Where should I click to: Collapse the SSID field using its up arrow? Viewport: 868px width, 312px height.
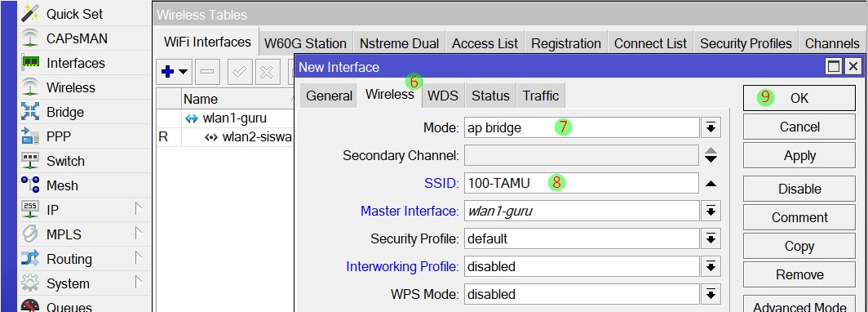711,184
